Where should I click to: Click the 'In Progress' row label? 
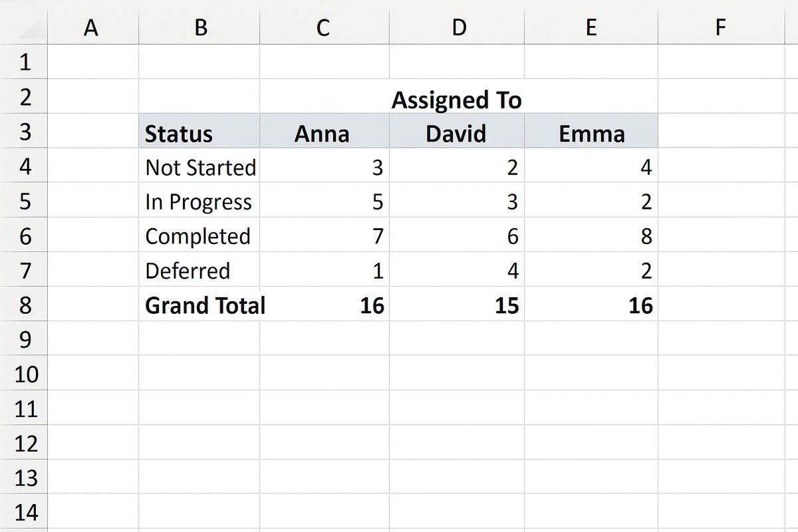tap(199, 200)
